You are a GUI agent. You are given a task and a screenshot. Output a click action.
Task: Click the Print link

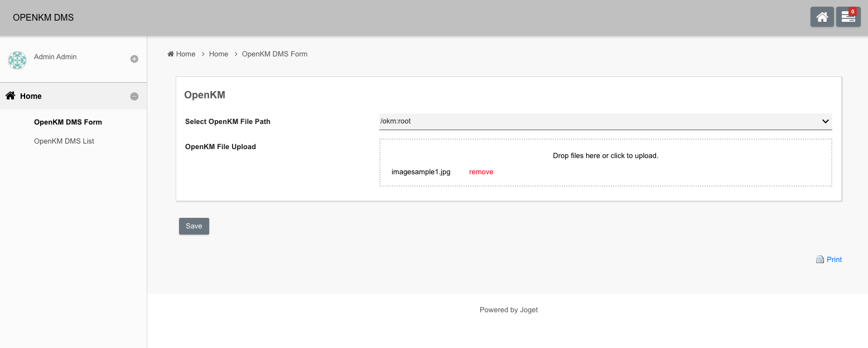click(834, 260)
